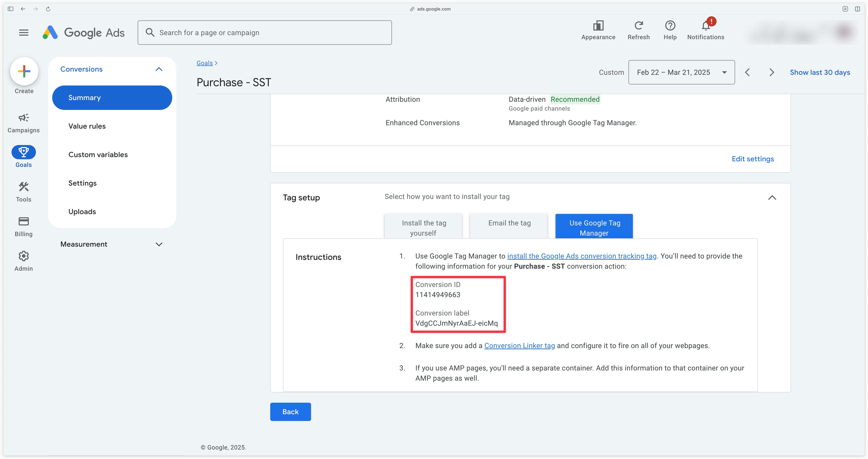This screenshot has width=868, height=459.
Task: Click Show last 30 days
Action: coord(820,72)
